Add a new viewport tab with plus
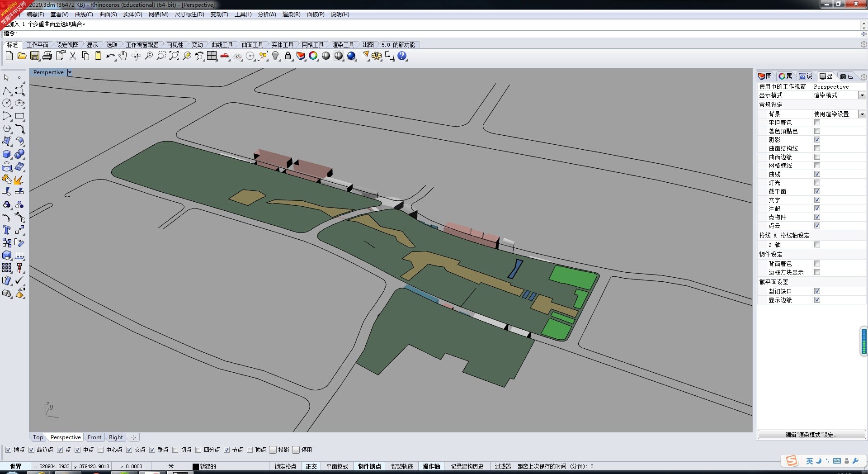The image size is (868, 474). point(133,437)
